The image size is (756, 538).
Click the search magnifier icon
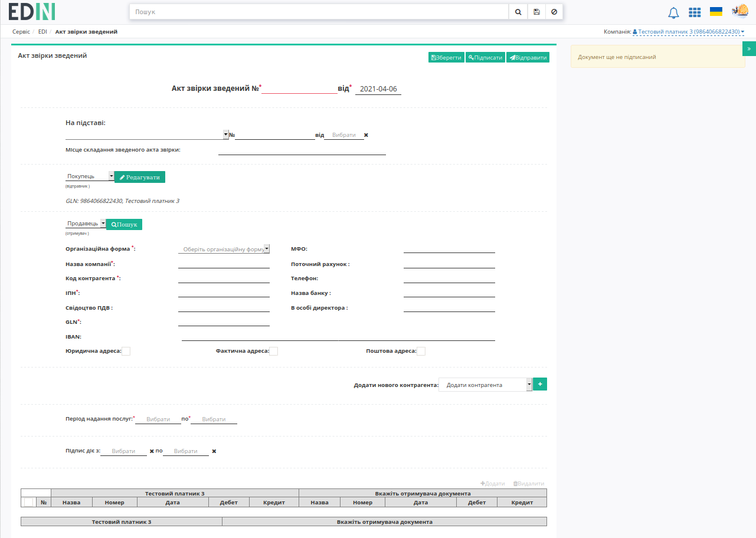518,12
